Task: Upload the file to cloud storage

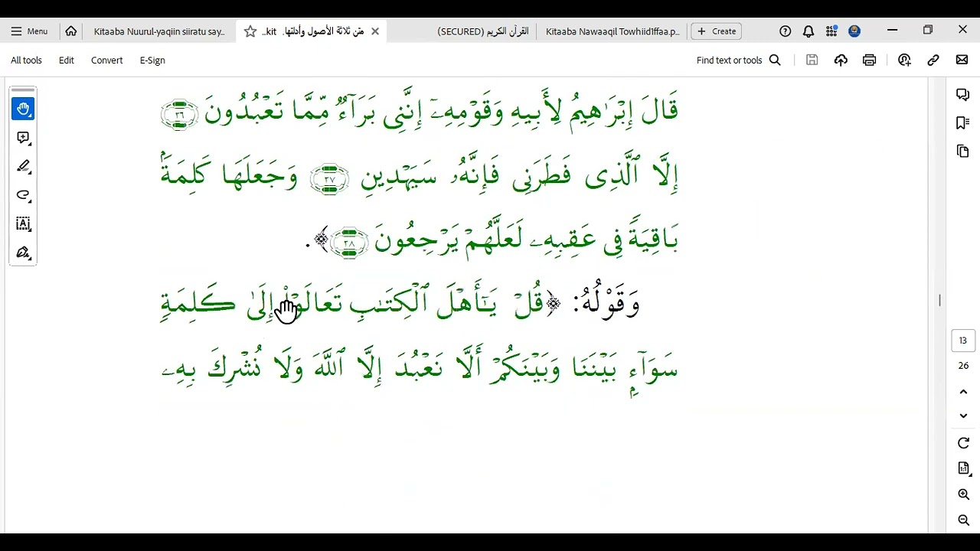Action: [841, 60]
